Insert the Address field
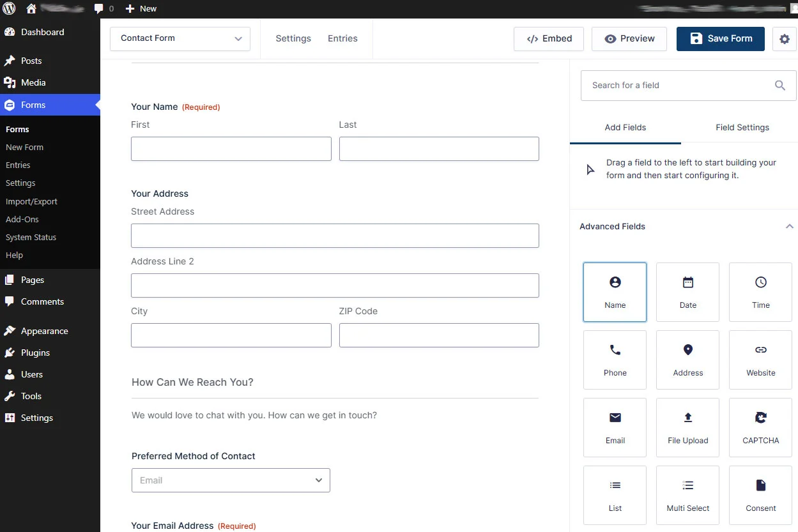Screen dimensions: 798x532 [x=687, y=360]
